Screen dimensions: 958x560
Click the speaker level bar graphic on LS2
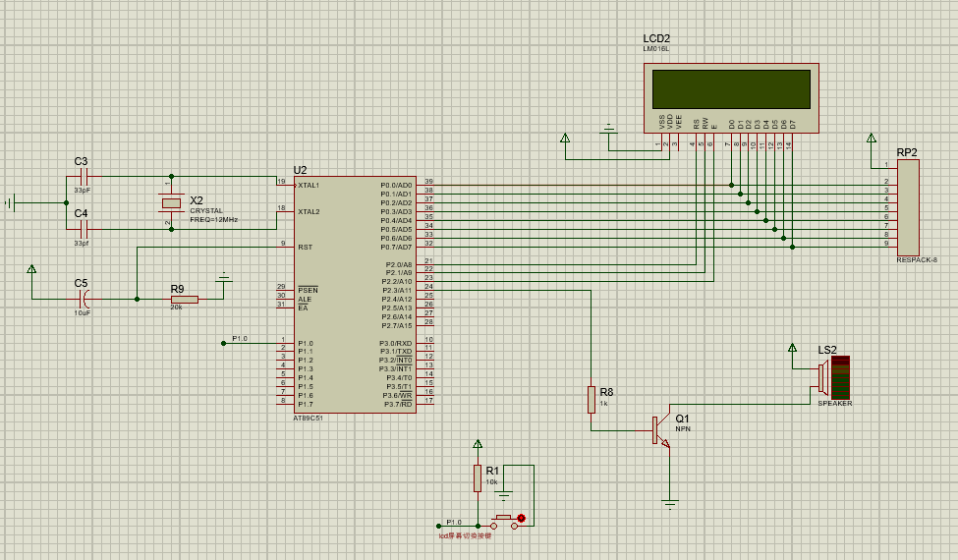(841, 377)
